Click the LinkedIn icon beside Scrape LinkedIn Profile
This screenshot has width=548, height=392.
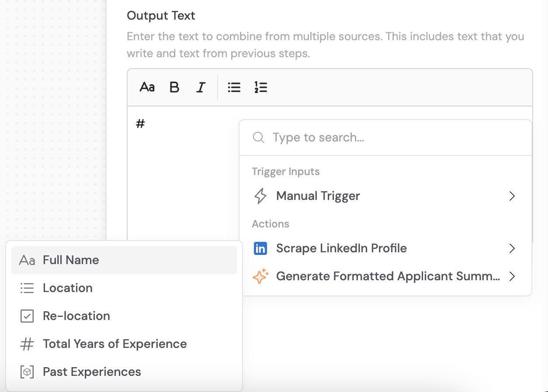coord(260,248)
